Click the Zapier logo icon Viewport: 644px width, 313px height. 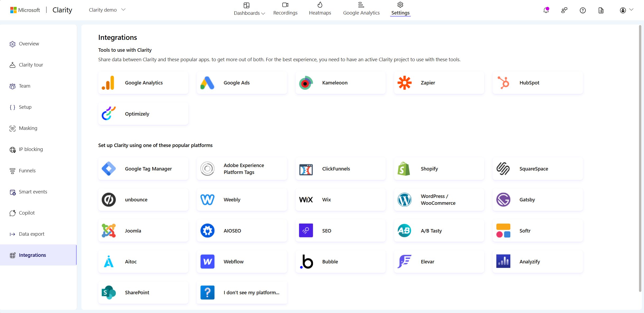(x=404, y=83)
